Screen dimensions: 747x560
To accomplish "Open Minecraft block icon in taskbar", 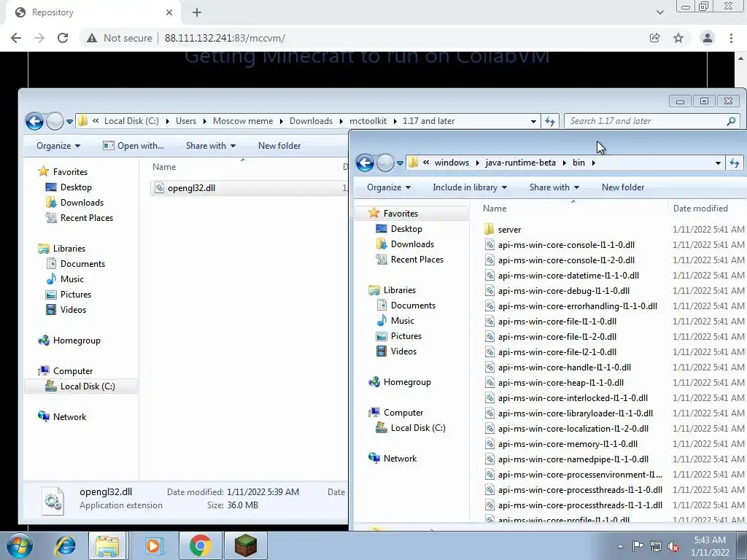I will pyautogui.click(x=246, y=545).
